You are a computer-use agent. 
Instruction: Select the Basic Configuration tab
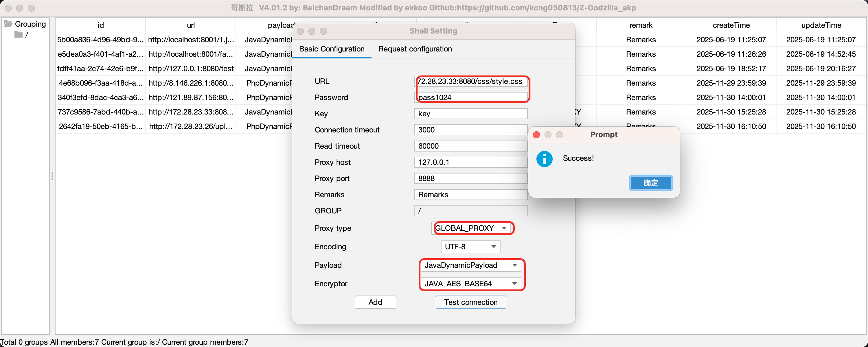tap(332, 49)
